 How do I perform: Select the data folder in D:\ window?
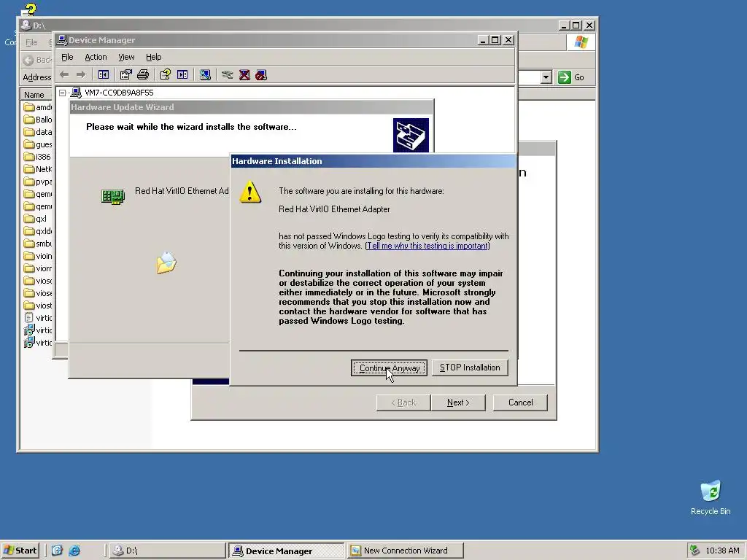tap(38, 132)
